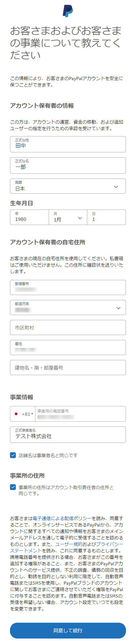Click the 日 birth day field
The image size is (134, 644).
106,217
